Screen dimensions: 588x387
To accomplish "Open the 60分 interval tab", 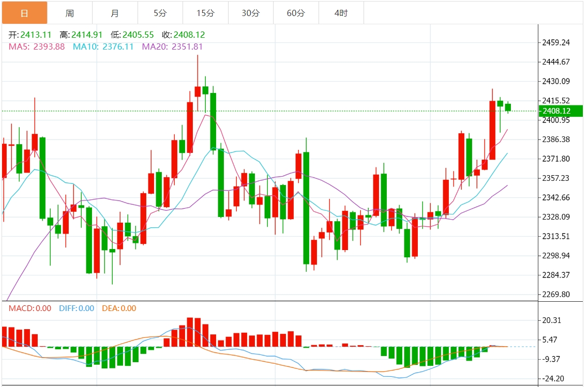I will click(x=296, y=13).
